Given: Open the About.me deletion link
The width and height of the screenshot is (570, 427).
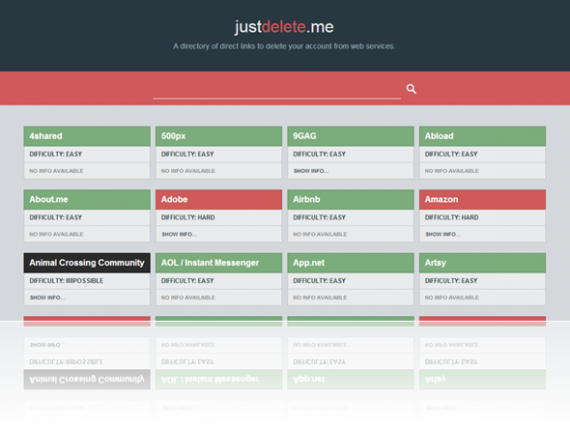Looking at the screenshot, I should [x=87, y=200].
